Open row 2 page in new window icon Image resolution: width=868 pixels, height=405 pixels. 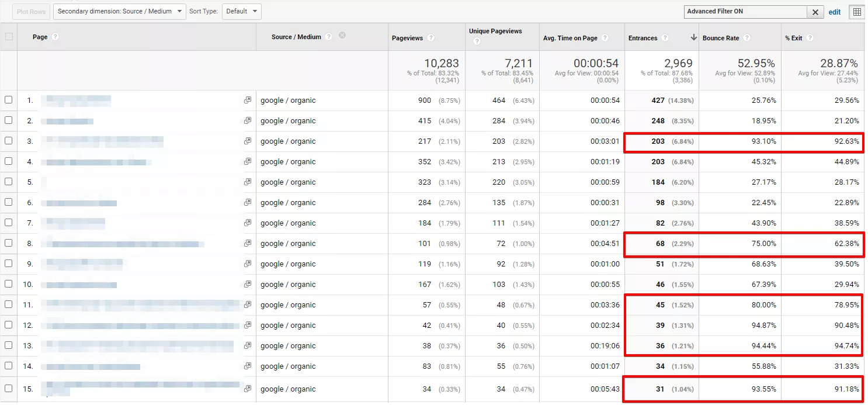(248, 120)
